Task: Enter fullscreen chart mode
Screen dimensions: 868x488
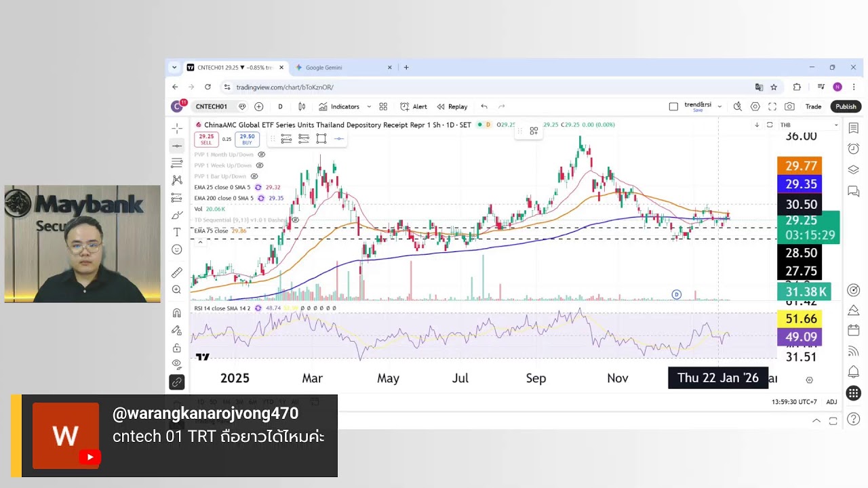Action: tap(772, 106)
